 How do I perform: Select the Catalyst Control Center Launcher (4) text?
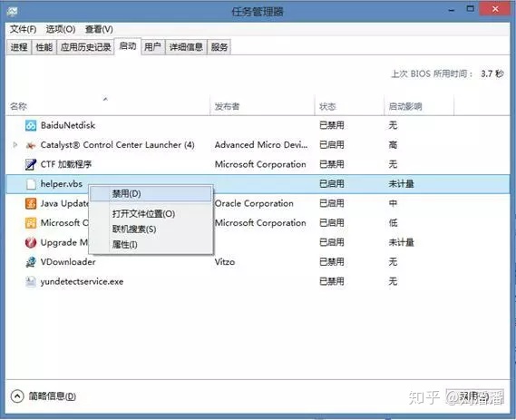[118, 145]
